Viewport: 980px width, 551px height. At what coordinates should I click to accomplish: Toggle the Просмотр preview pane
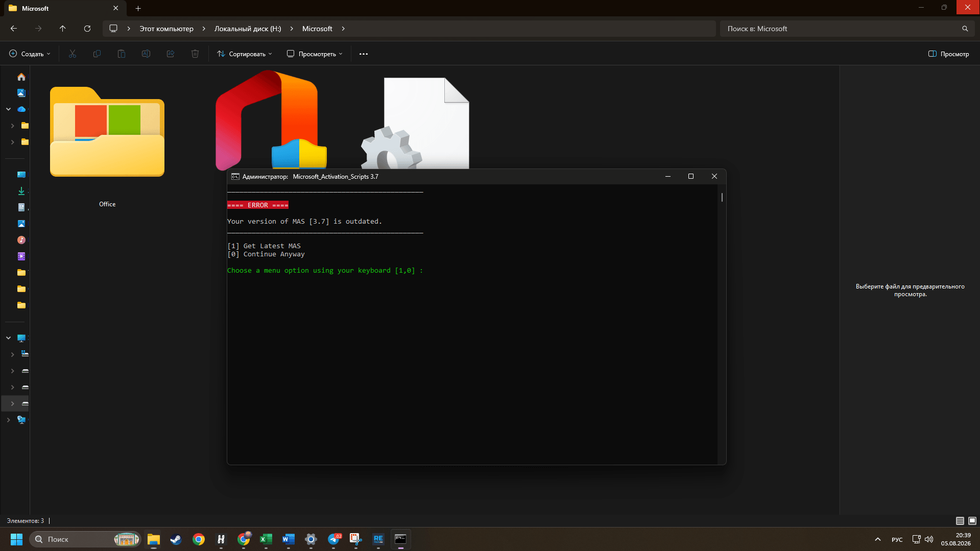tap(949, 54)
